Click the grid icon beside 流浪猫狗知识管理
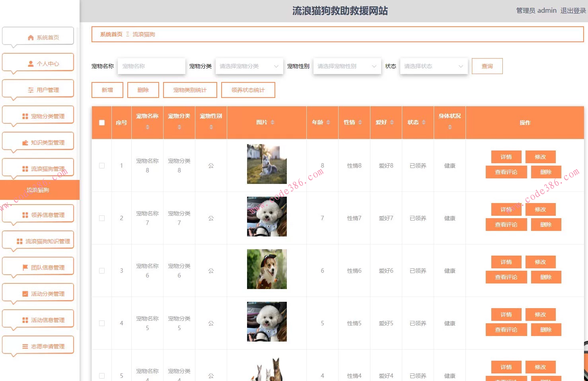The height and width of the screenshot is (381, 588). pyautogui.click(x=19, y=241)
